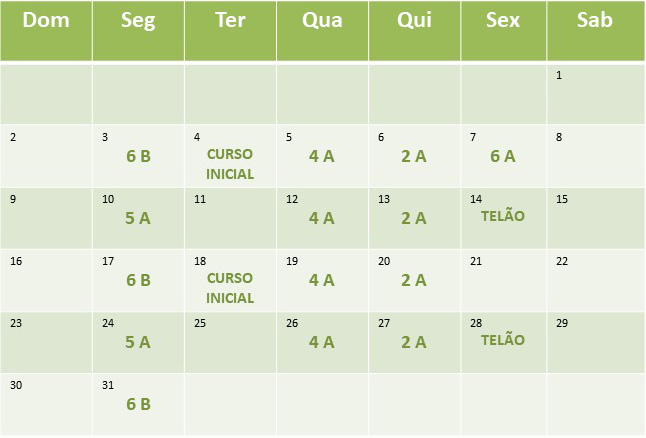Select 6 B entry on day 31

(x=138, y=404)
